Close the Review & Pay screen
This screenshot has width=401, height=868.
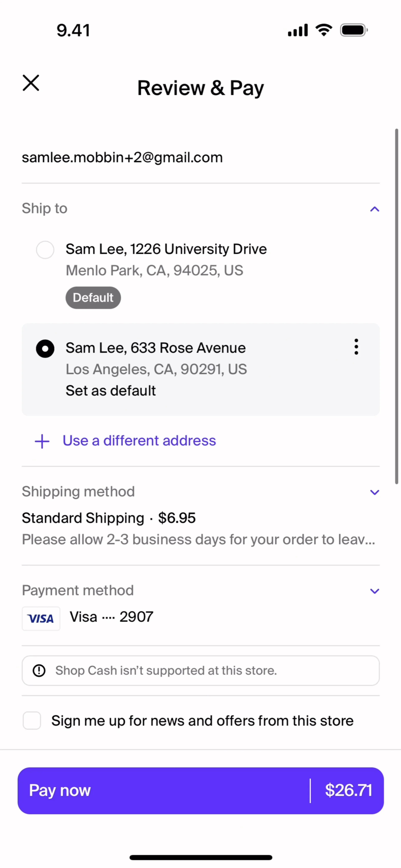coord(31,83)
